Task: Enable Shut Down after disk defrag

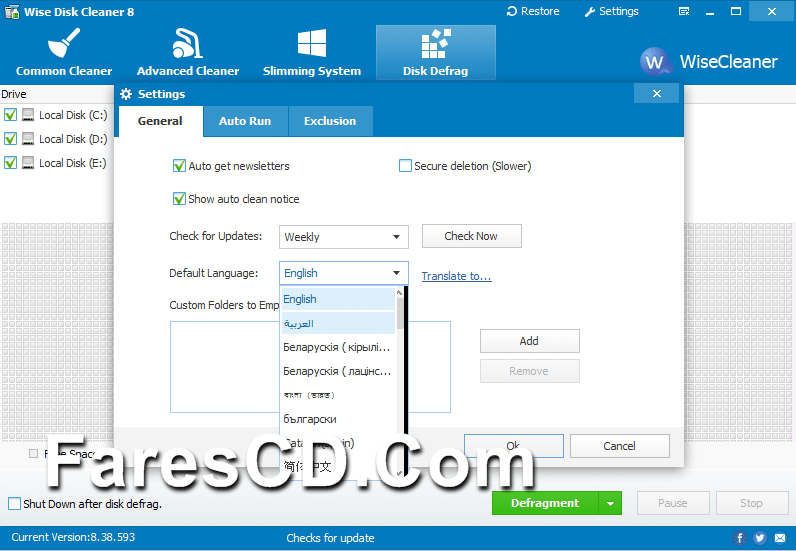Action: point(15,504)
